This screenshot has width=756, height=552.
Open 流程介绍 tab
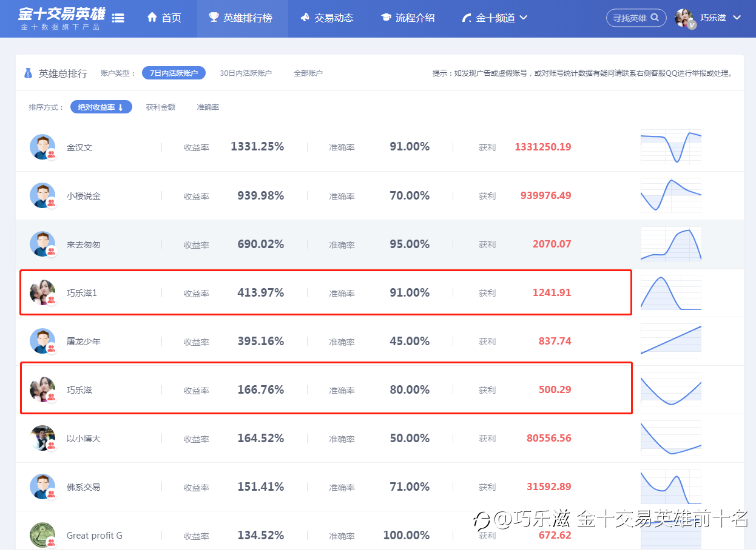point(408,18)
